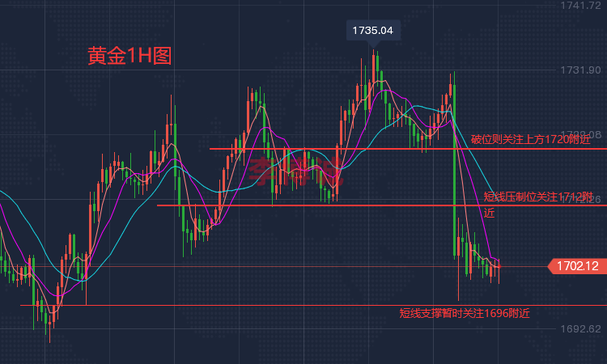Select the 短线支撑暂时关注1696附近 annotation text
The image size is (607, 364).
[465, 313]
